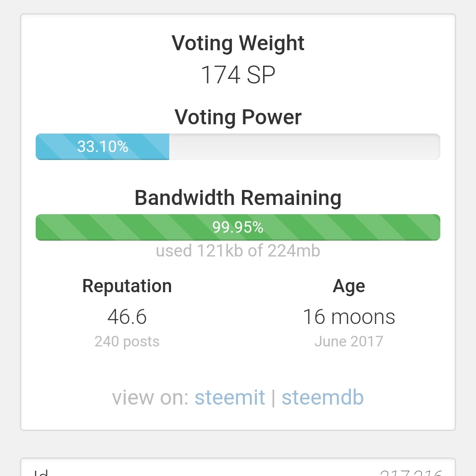The image size is (476, 476).
Task: Click the 174 SP value
Action: coord(238,74)
